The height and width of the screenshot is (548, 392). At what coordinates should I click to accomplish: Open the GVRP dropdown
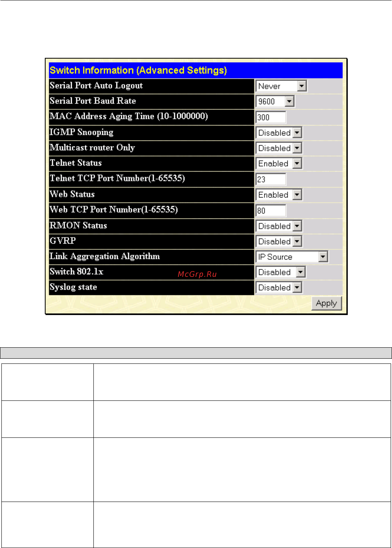click(x=279, y=241)
